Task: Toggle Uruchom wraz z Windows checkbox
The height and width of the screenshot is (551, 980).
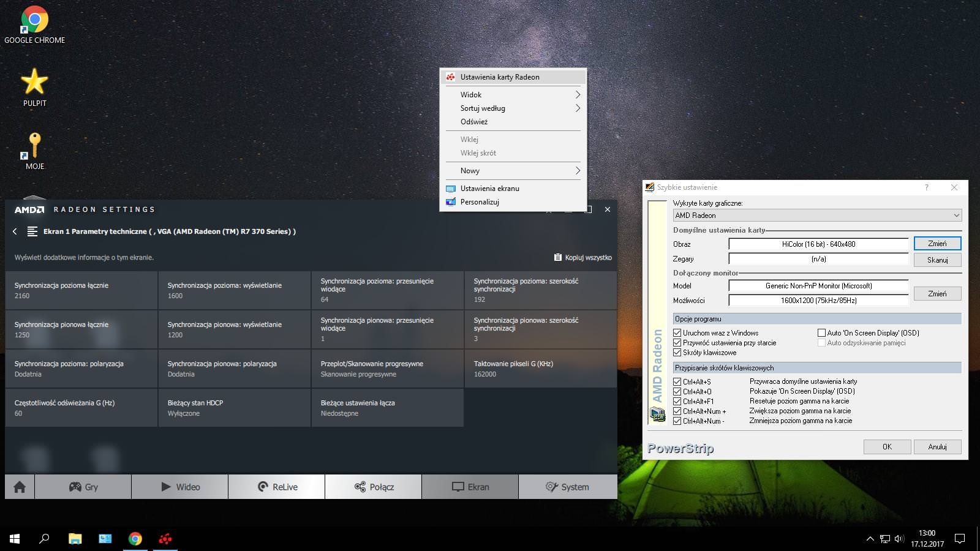Action: (x=677, y=333)
